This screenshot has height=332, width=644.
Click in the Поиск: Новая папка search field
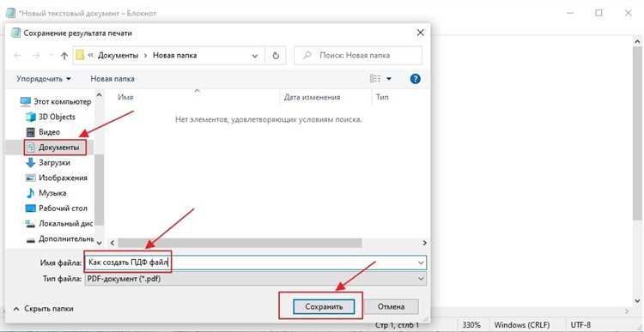pyautogui.click(x=358, y=56)
